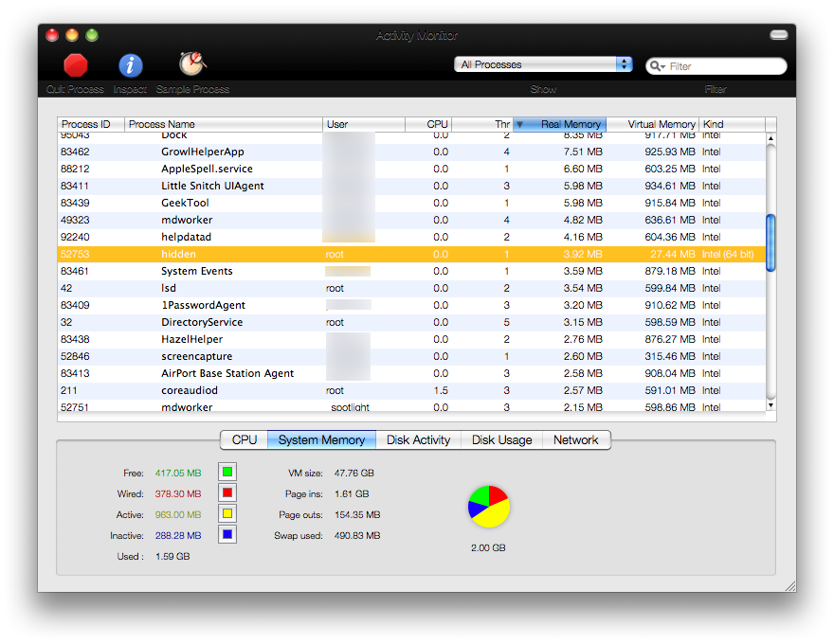Click the toolbar hide pill button
The width and height of the screenshot is (834, 644).
[x=779, y=35]
